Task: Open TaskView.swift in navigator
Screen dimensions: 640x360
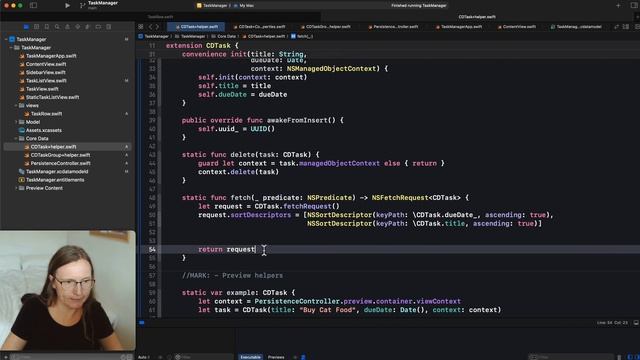Action: click(x=42, y=89)
